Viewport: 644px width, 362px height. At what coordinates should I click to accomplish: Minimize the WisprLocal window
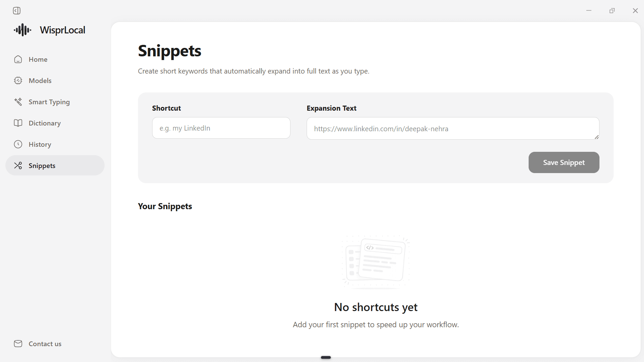coord(589,11)
